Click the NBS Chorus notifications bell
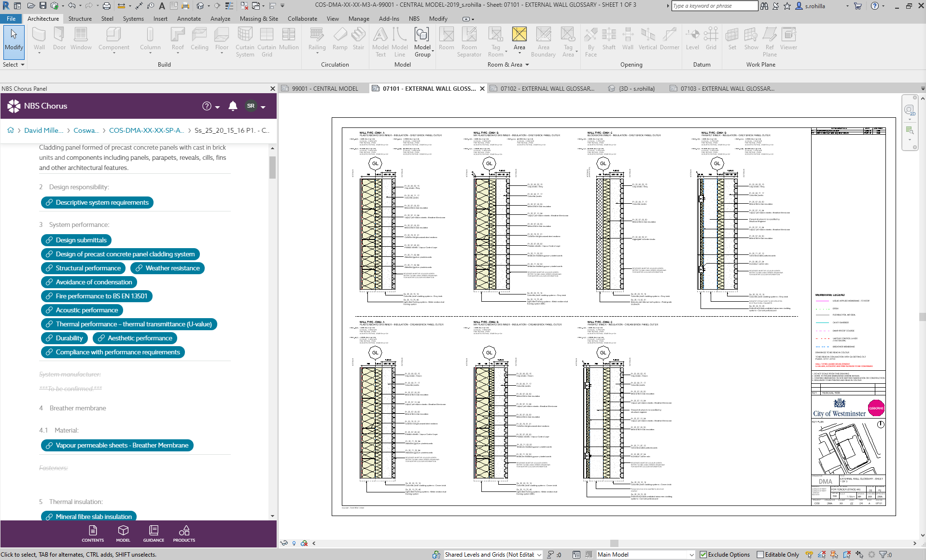The width and height of the screenshot is (926, 560). (x=233, y=106)
